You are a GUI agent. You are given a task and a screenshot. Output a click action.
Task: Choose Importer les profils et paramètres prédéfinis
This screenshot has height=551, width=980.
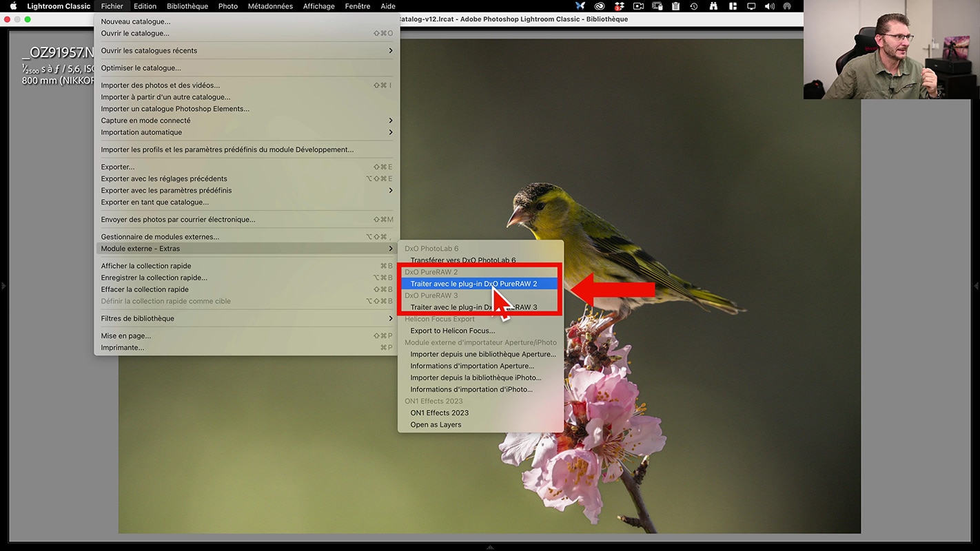[x=247, y=149]
